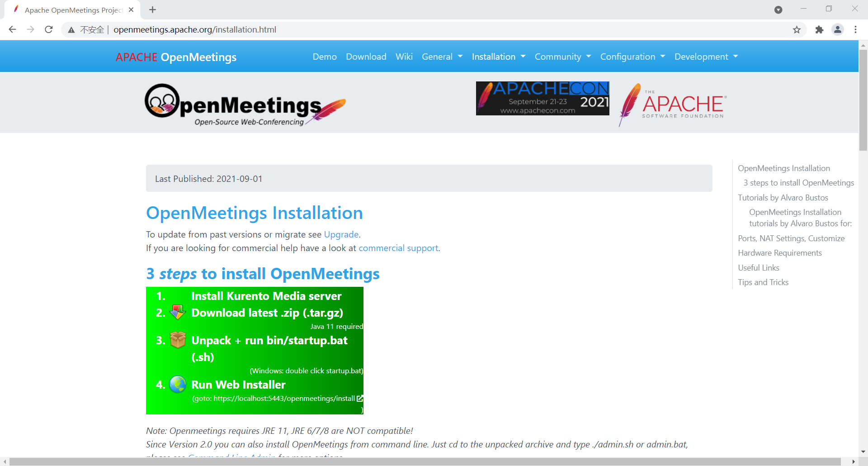868x466 pixels.
Task: Click the vertical scrollbar thumb
Action: (x=863, y=100)
